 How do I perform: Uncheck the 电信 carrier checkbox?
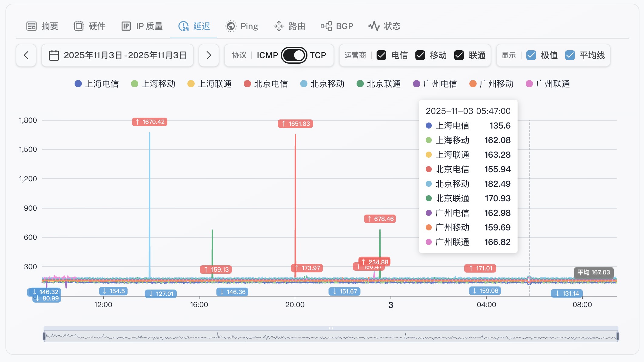click(381, 55)
